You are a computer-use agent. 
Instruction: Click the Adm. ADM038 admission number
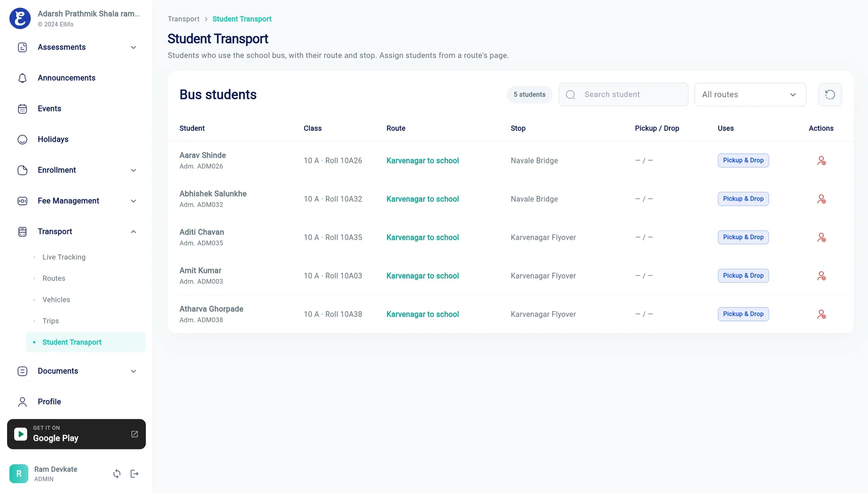point(201,320)
